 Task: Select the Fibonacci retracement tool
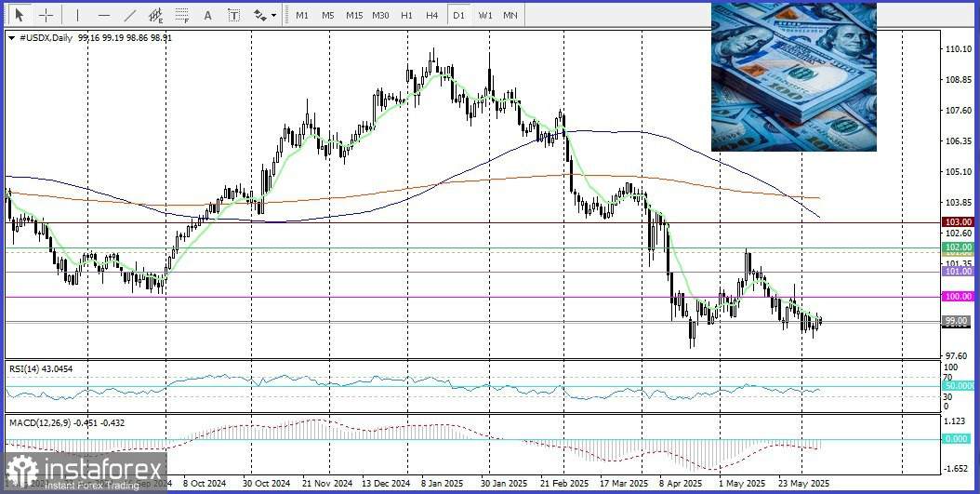(182, 15)
